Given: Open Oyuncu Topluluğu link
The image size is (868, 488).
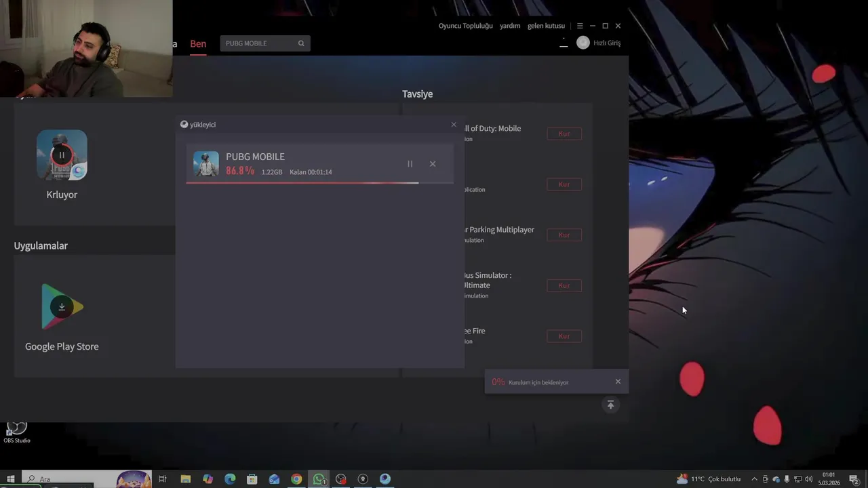Looking at the screenshot, I should [466, 26].
